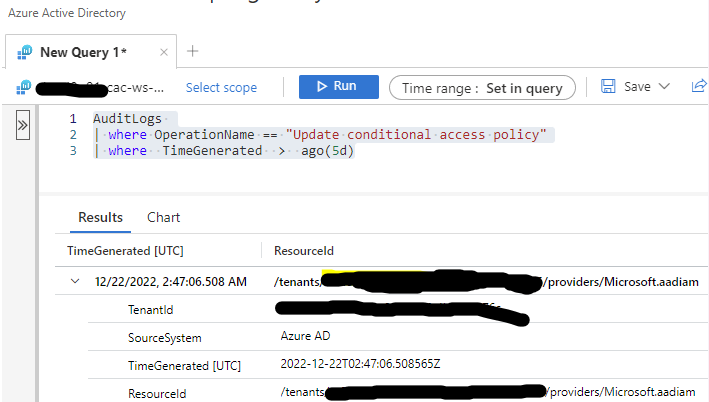The width and height of the screenshot is (709, 402).
Task: Click the workspace name ending in cac-ws
Action: (100, 88)
